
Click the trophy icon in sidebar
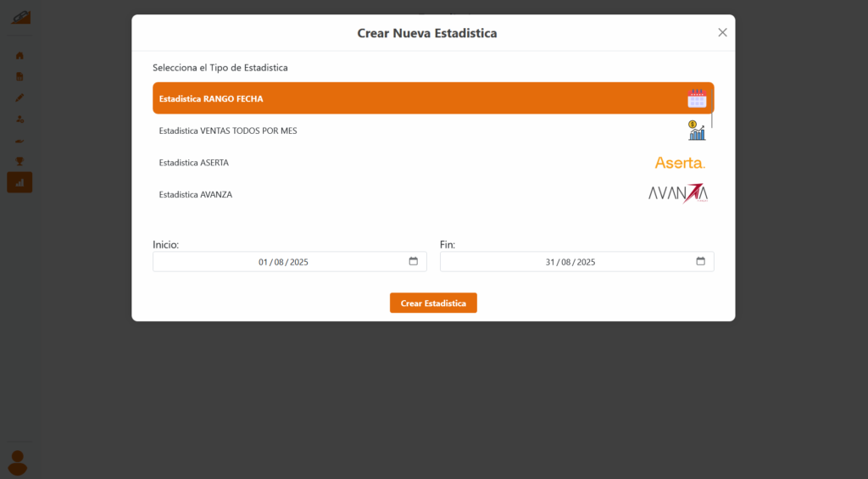pos(19,161)
